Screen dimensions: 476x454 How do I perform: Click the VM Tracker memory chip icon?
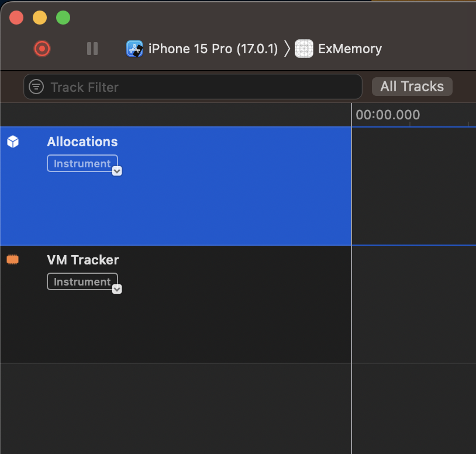[13, 260]
